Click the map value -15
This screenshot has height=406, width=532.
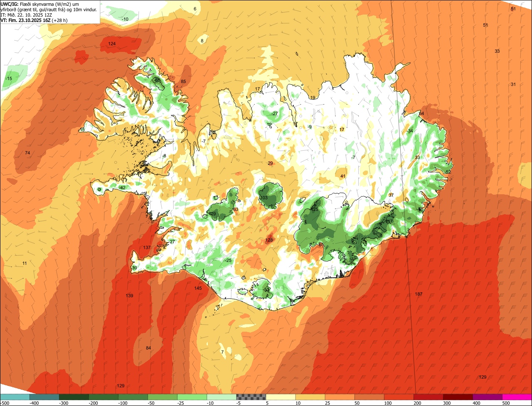[x=9, y=78]
